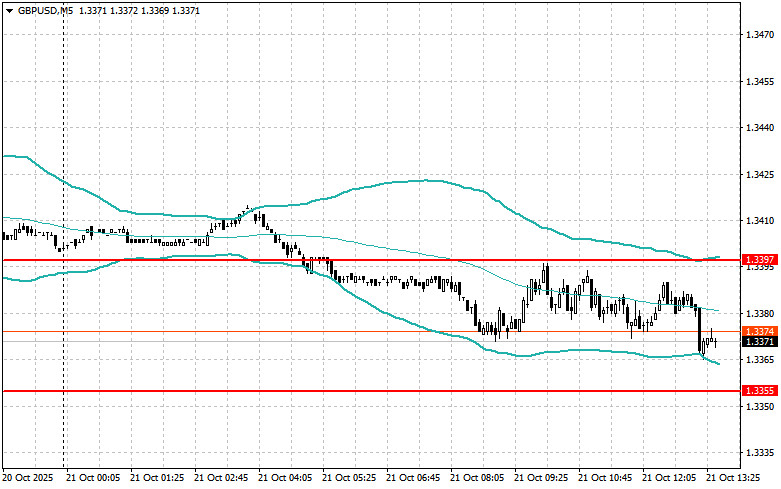
Task: Click the 21 Oct 05:25 time label
Action: coord(349,478)
